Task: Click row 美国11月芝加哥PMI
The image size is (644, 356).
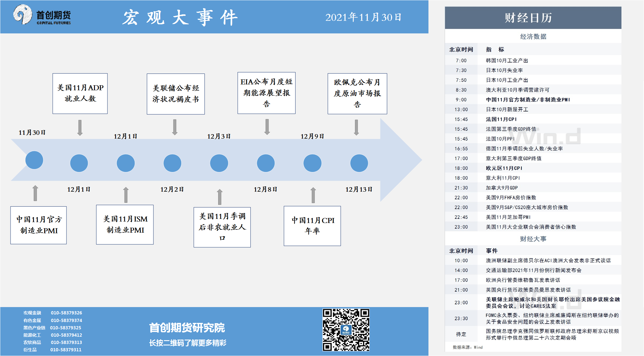Action: (533, 217)
